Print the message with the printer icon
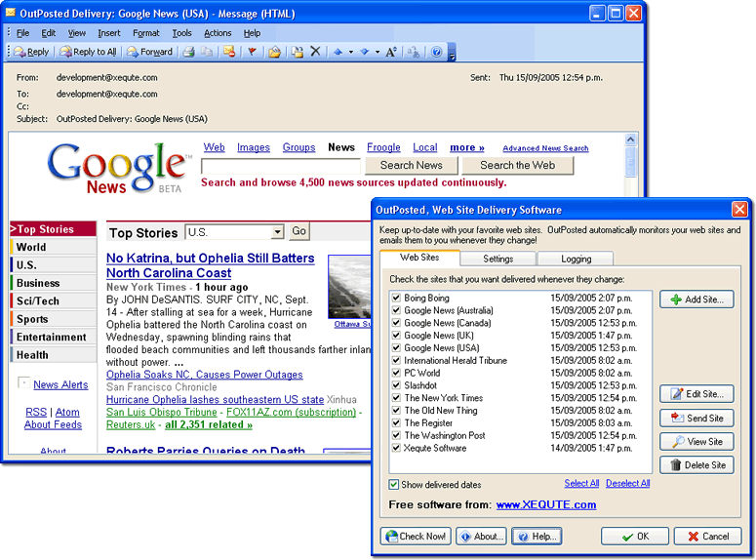This screenshot has width=756, height=560. (189, 52)
